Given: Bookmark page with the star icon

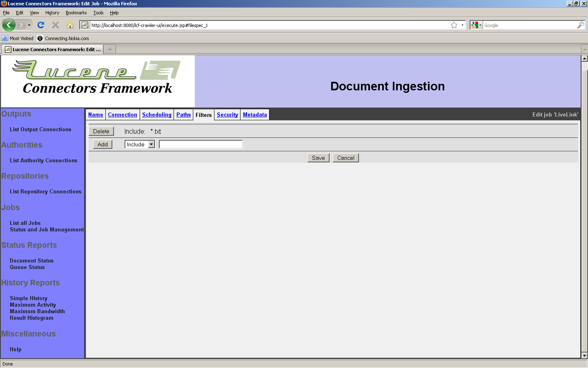Looking at the screenshot, I should (454, 25).
